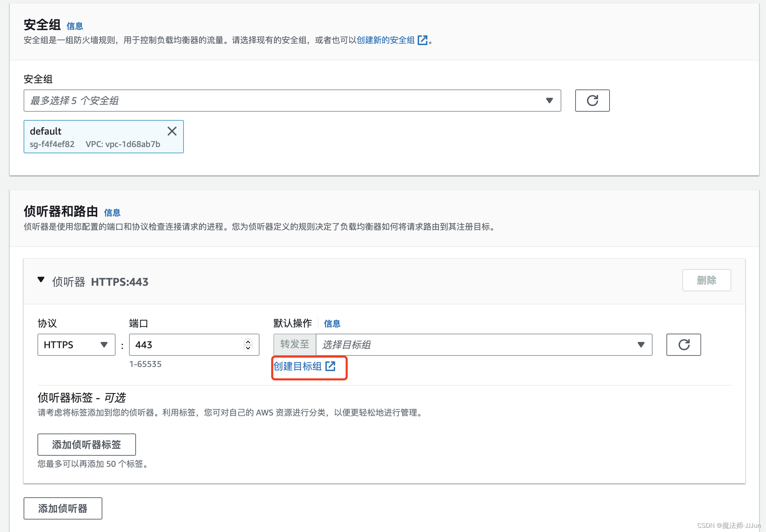
Task: Open the 信息 link next to 侦听器和路由
Action: 112,213
